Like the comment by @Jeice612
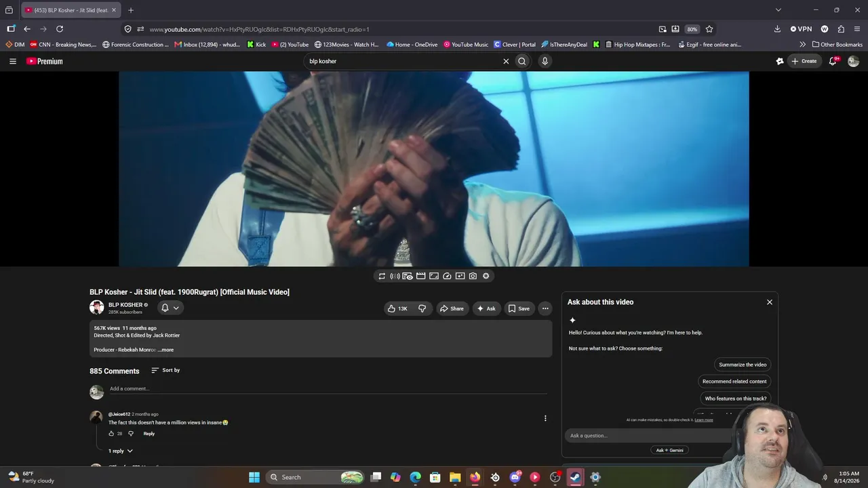 [x=112, y=434]
